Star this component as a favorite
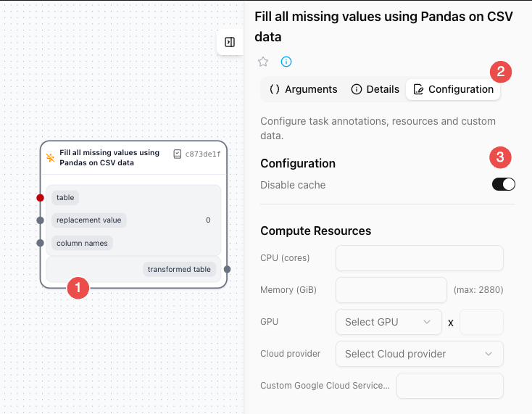 coord(263,62)
